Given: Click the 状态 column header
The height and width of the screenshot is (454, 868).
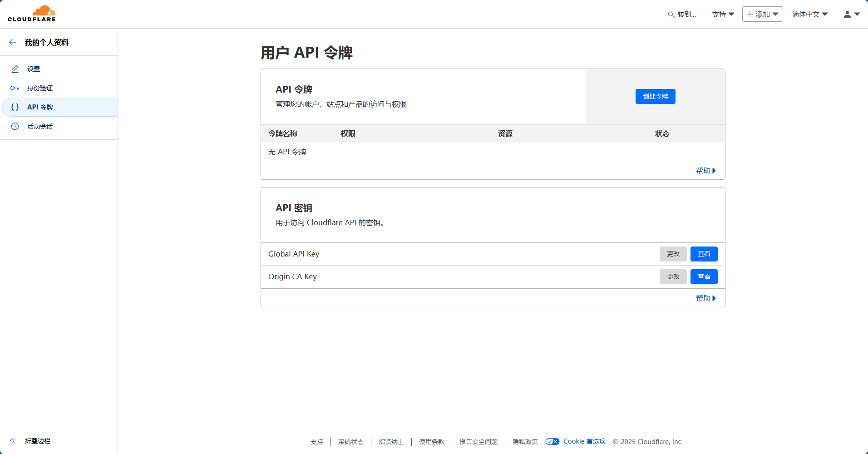Looking at the screenshot, I should [662, 133].
